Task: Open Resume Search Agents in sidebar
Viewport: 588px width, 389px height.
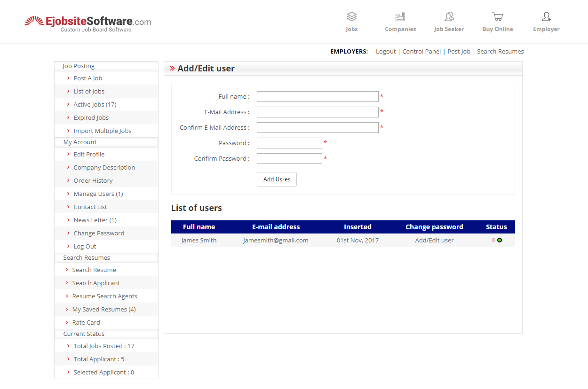Action: click(x=104, y=296)
